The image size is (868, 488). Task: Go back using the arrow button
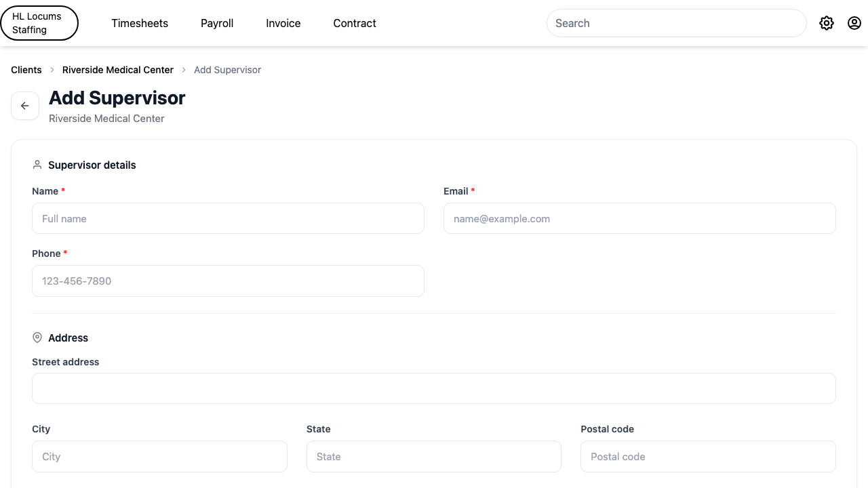tap(25, 106)
